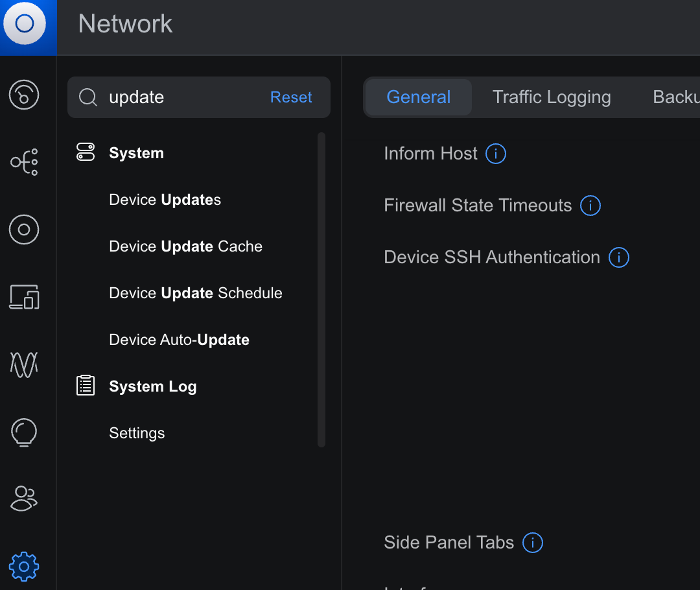Open UniFi Devices target icon
This screenshot has height=590, width=700.
click(x=24, y=230)
